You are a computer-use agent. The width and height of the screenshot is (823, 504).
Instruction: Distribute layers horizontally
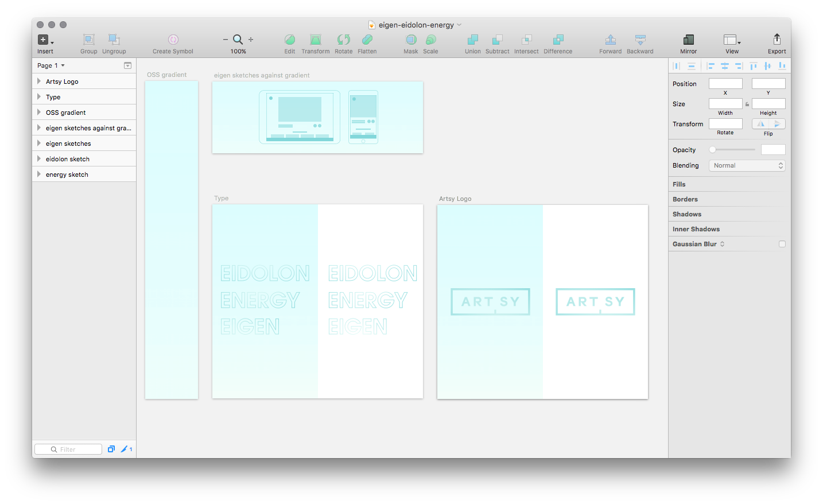point(677,66)
